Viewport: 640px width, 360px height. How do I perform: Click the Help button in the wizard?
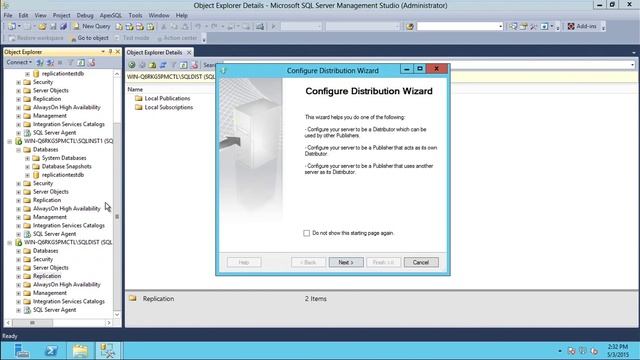(x=244, y=262)
